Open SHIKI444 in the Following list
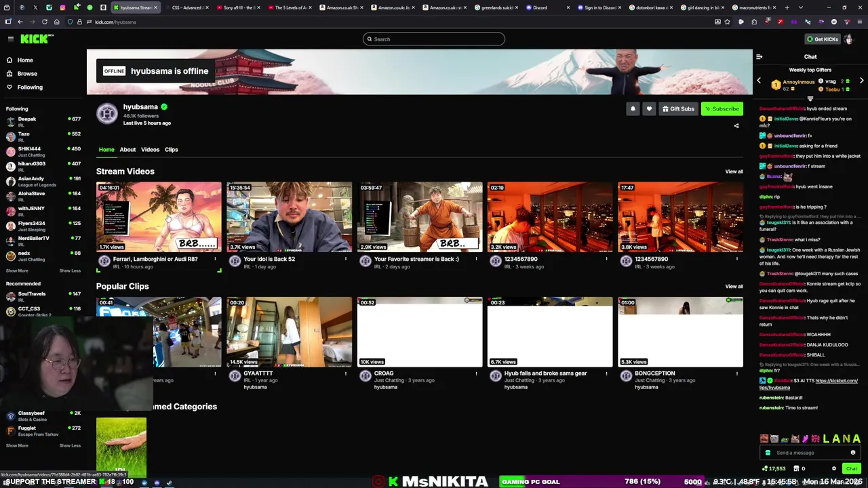This screenshot has height=488, width=868. [43, 151]
